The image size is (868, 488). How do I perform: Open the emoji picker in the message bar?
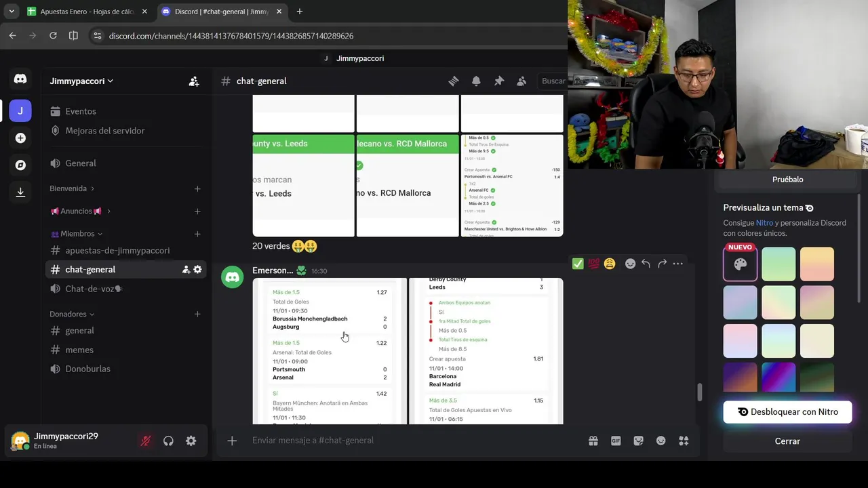pos(661,441)
